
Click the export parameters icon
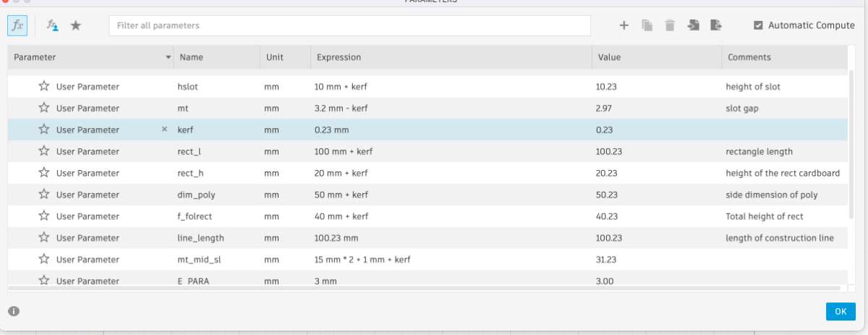[x=716, y=25]
